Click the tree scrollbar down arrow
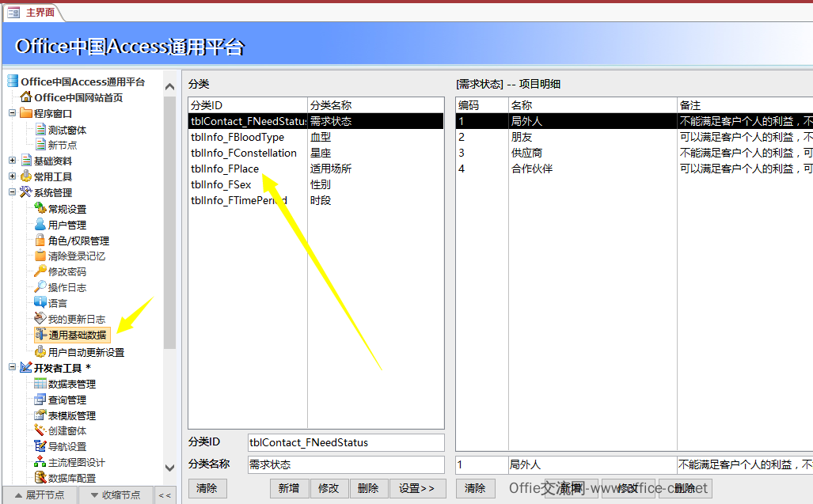813x504 pixels. coord(169,468)
